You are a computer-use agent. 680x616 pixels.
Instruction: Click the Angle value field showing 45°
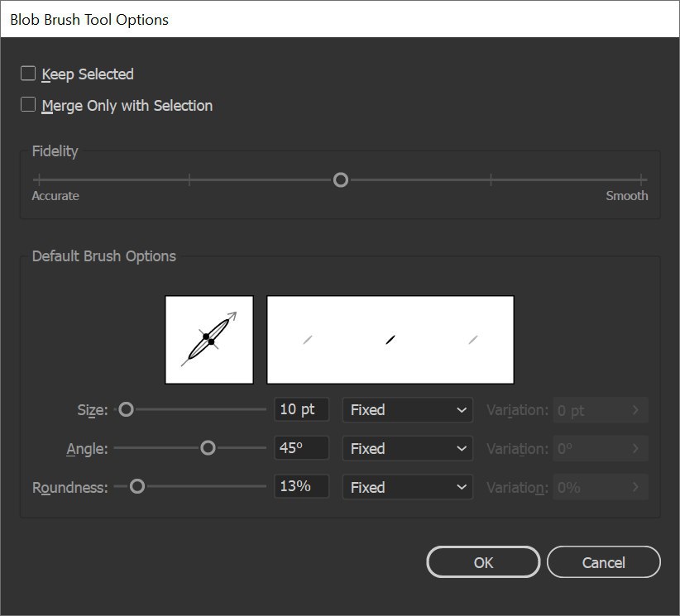(301, 448)
